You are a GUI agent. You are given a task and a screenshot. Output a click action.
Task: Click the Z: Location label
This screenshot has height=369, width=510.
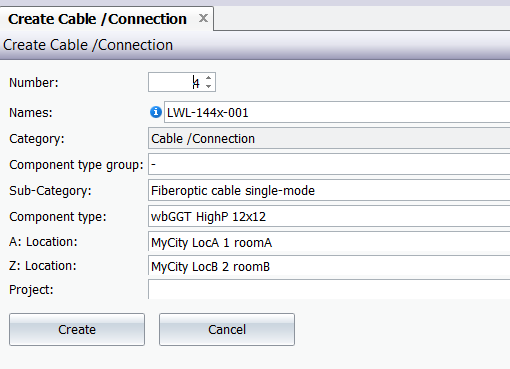pyautogui.click(x=43, y=266)
